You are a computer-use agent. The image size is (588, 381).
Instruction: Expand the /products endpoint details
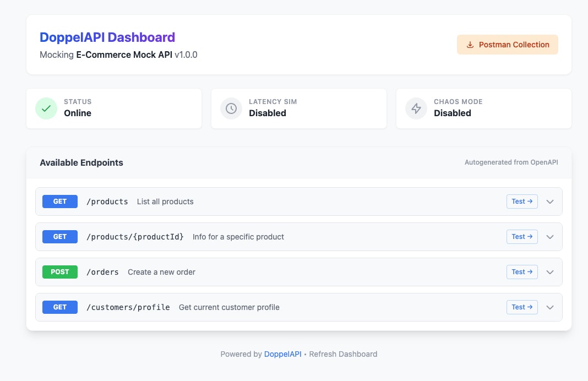click(549, 202)
